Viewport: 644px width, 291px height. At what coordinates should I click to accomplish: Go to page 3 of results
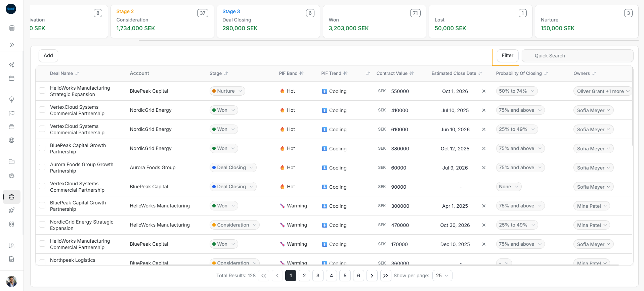[x=318, y=276]
